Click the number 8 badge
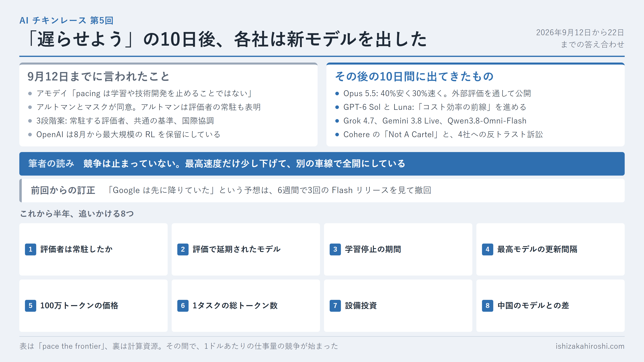Viewport: 644px width, 362px height. pos(487,305)
